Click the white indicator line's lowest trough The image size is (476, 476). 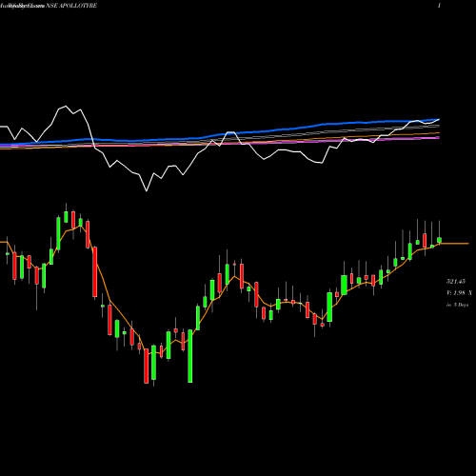pyautogui.click(x=147, y=190)
